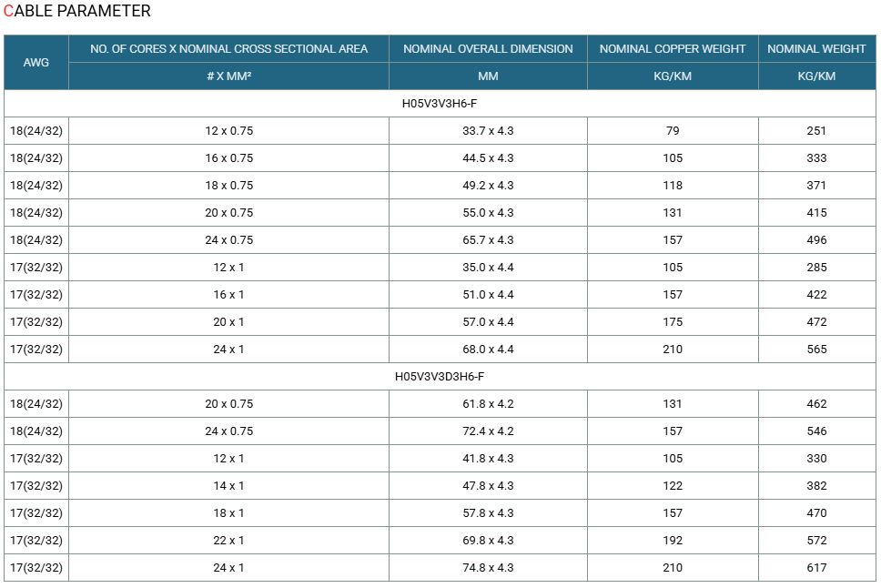Select the 61.8 x 4.2 dimension cell
Viewport: 881px width, 588px height.
pos(488,403)
